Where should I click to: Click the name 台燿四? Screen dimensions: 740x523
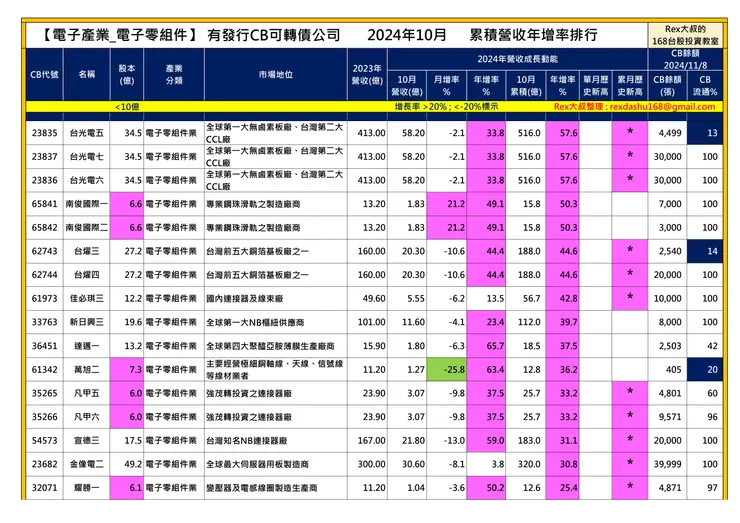point(87,275)
